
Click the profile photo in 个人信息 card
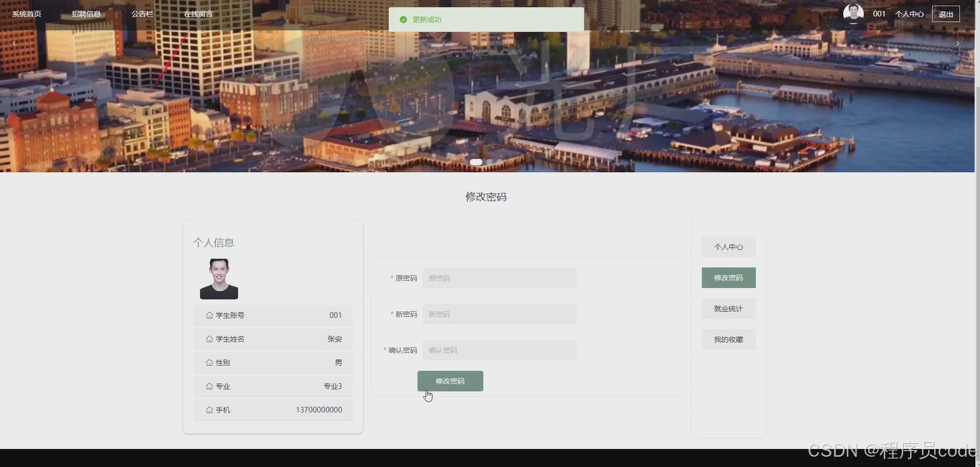coord(219,279)
